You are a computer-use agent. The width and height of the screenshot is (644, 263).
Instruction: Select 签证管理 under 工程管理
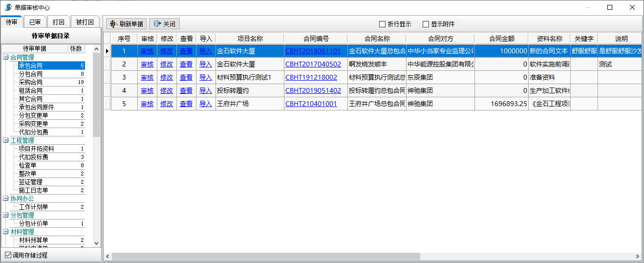point(30,182)
